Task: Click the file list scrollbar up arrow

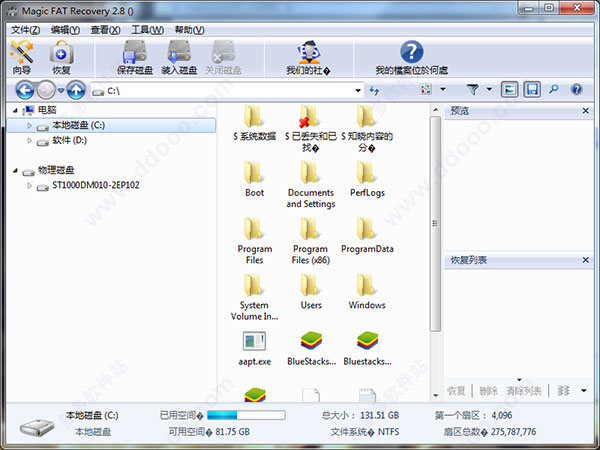Action: [435, 110]
